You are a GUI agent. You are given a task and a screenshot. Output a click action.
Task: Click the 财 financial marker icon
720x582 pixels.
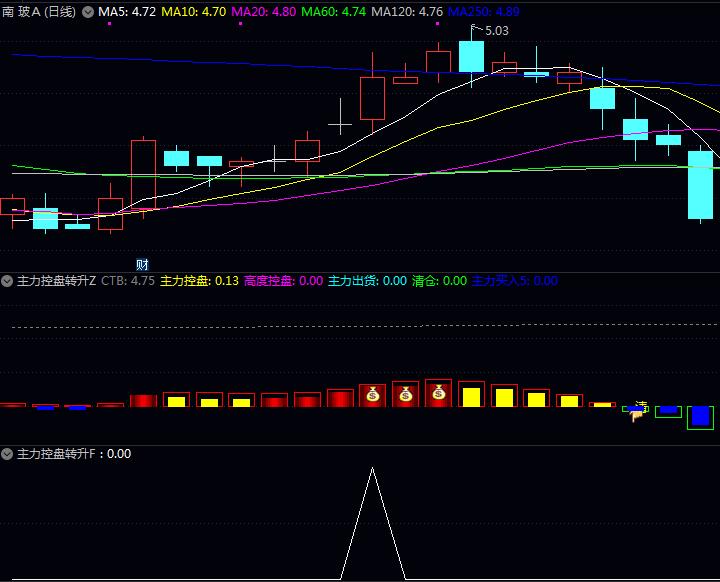pos(142,265)
